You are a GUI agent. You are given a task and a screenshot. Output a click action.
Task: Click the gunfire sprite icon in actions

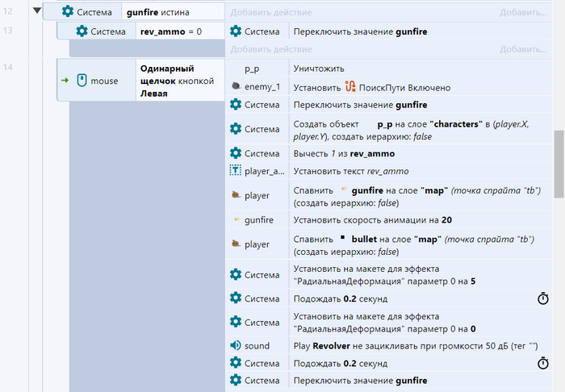pyautogui.click(x=236, y=219)
